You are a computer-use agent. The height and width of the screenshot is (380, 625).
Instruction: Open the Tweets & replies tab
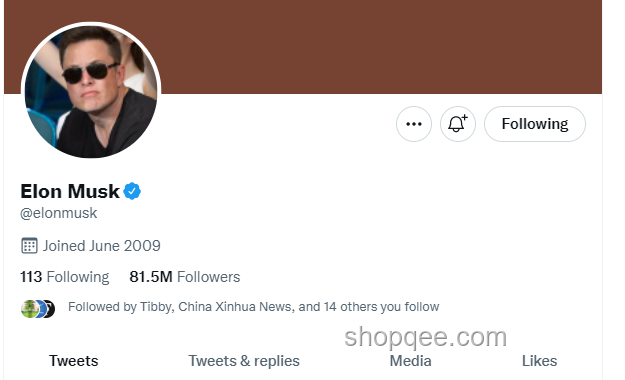click(x=244, y=361)
